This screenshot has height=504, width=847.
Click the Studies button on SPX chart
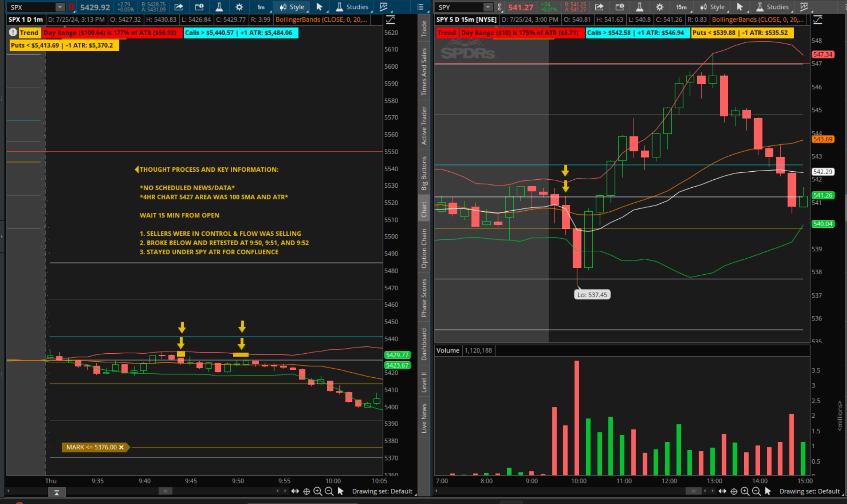tap(352, 7)
